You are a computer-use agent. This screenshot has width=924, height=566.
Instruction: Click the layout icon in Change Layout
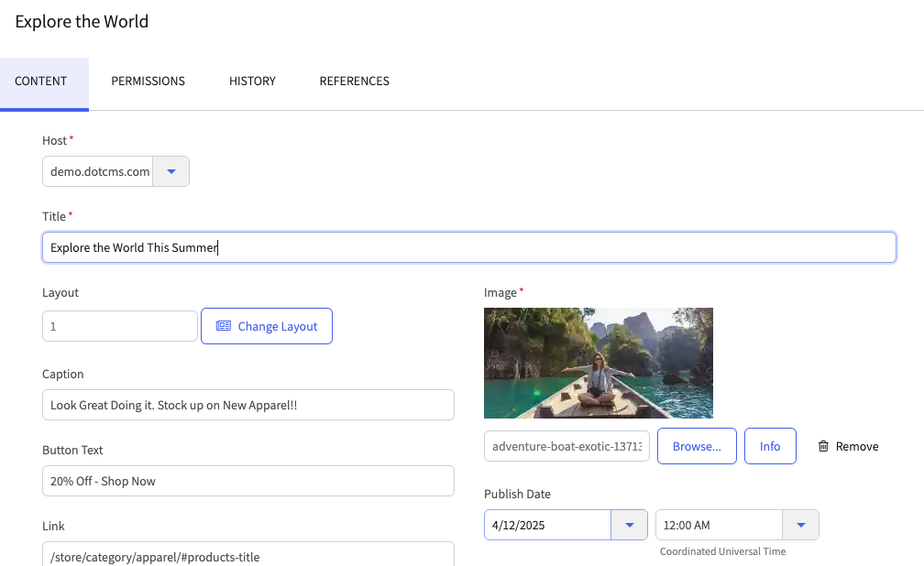coord(224,326)
